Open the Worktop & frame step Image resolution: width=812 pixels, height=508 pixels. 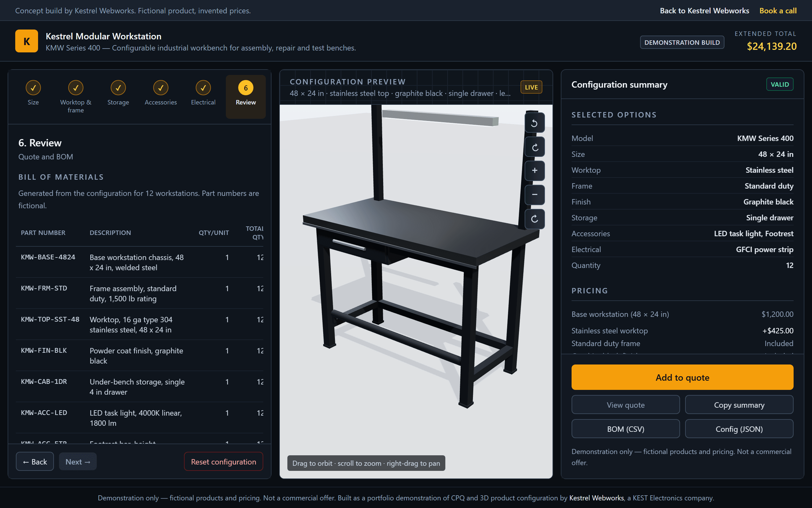[76, 97]
